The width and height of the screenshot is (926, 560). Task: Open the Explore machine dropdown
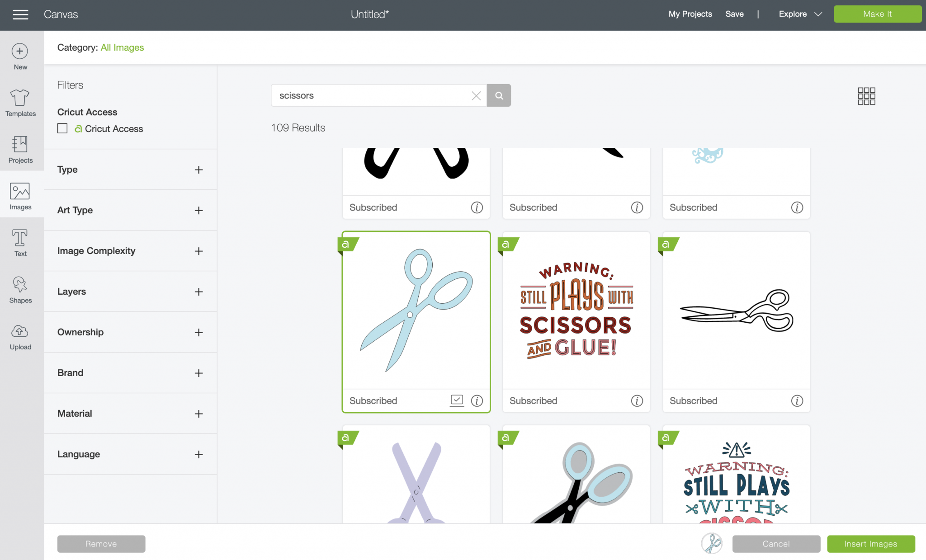tap(800, 14)
